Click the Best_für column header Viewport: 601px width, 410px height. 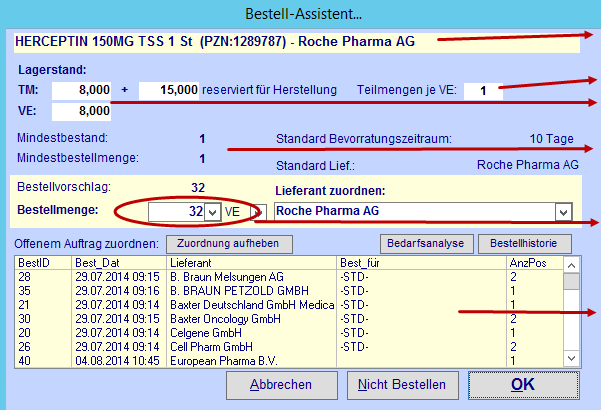pyautogui.click(x=422, y=263)
